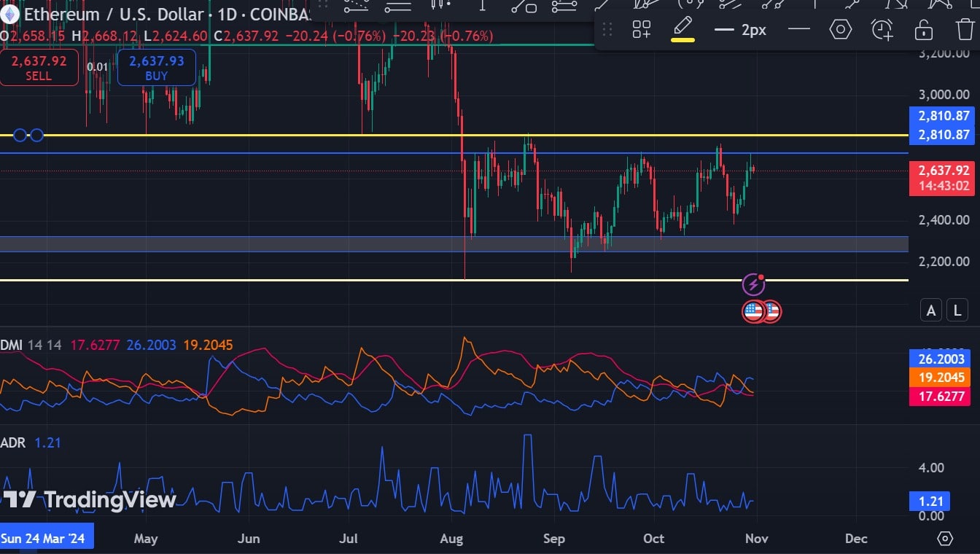This screenshot has width=980, height=554.
Task: Click the left anchor circle on yellow line
Action: pyautogui.click(x=20, y=135)
